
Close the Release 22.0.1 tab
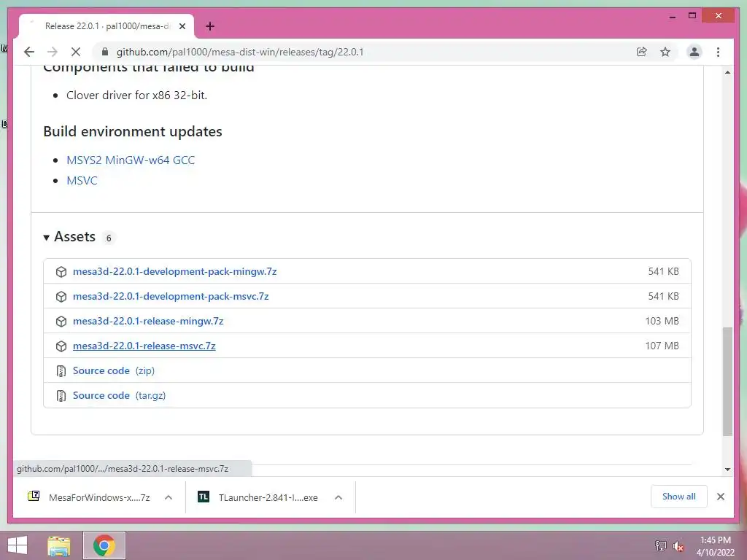click(x=182, y=26)
